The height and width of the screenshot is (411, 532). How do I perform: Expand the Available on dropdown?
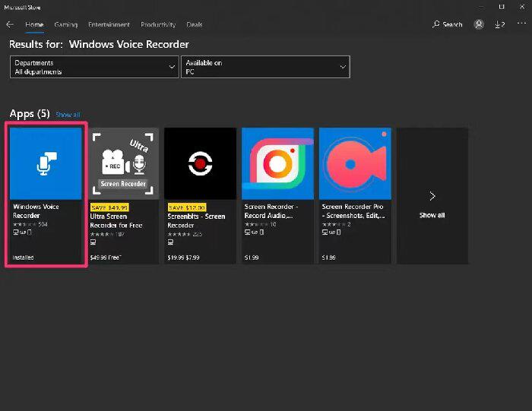pyautogui.click(x=265, y=67)
